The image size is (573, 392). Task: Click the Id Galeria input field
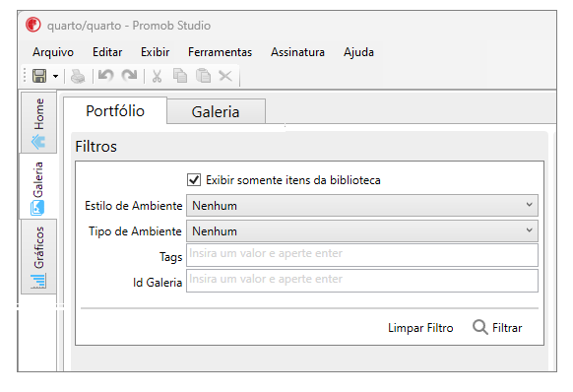[362, 281]
